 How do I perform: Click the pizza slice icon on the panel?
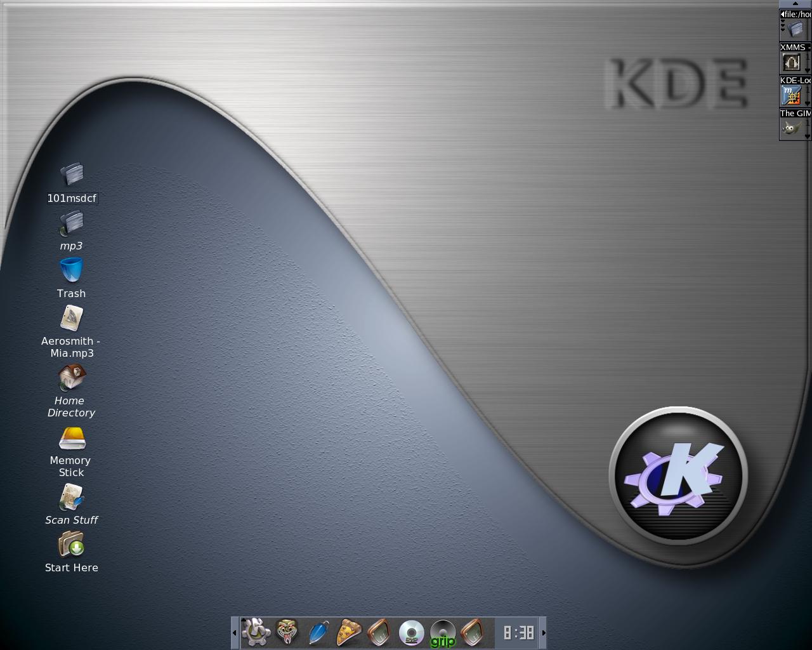pos(350,632)
